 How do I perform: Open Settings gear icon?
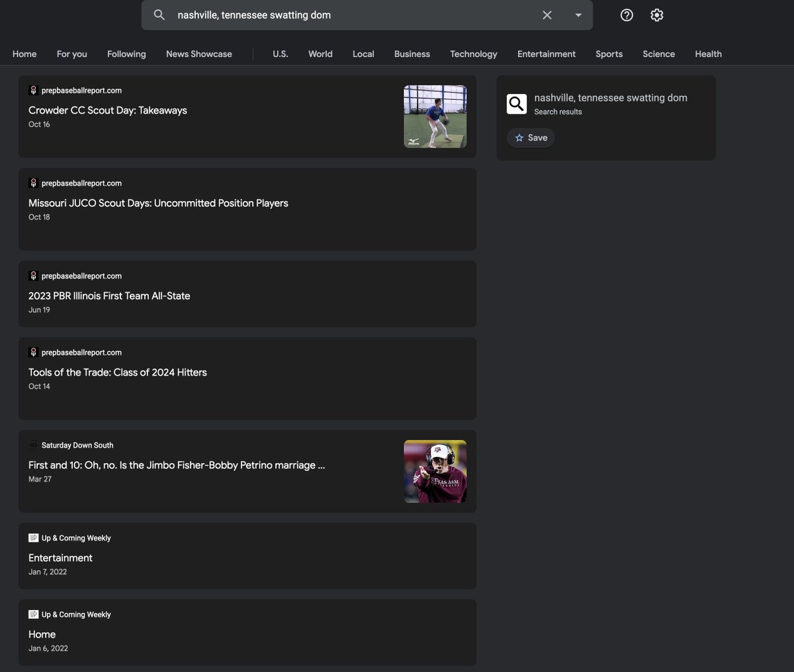656,15
